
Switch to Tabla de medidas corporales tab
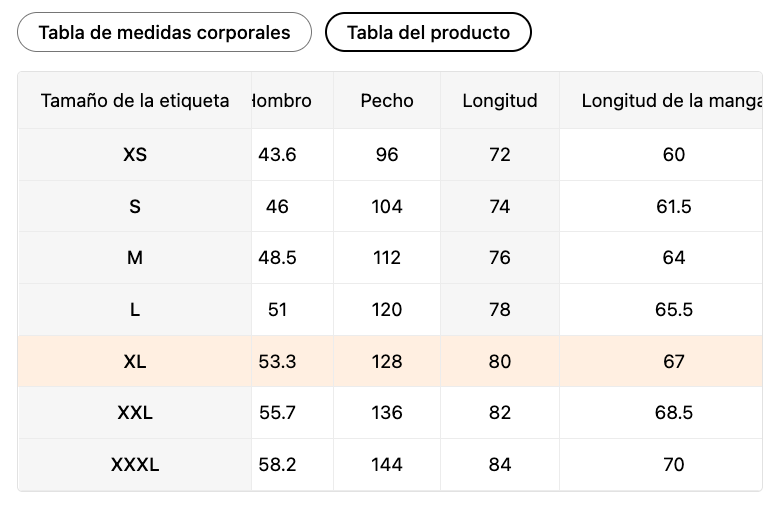click(x=164, y=32)
